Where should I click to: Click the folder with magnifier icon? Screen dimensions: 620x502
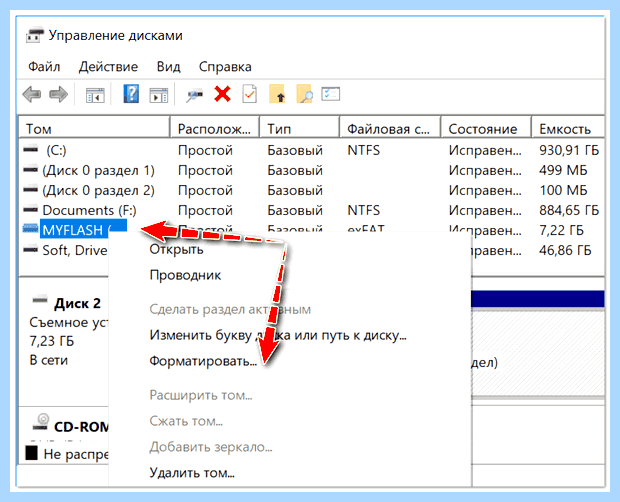tap(304, 94)
